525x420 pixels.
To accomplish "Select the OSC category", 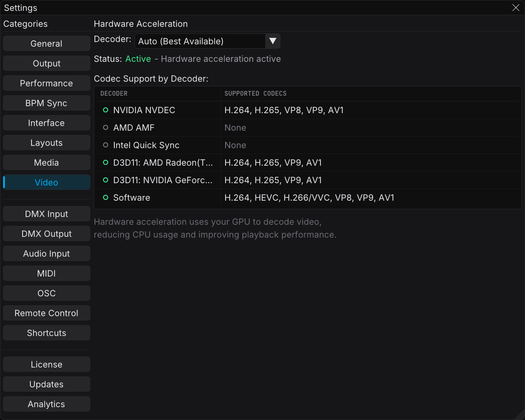I will tap(47, 293).
